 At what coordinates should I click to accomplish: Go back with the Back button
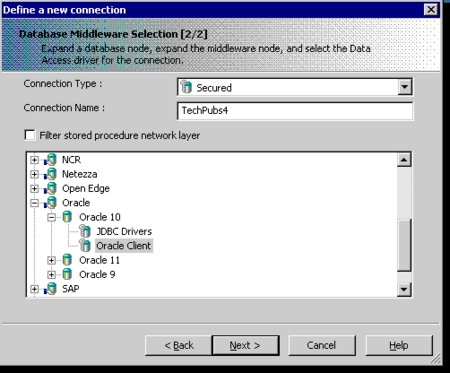point(179,345)
